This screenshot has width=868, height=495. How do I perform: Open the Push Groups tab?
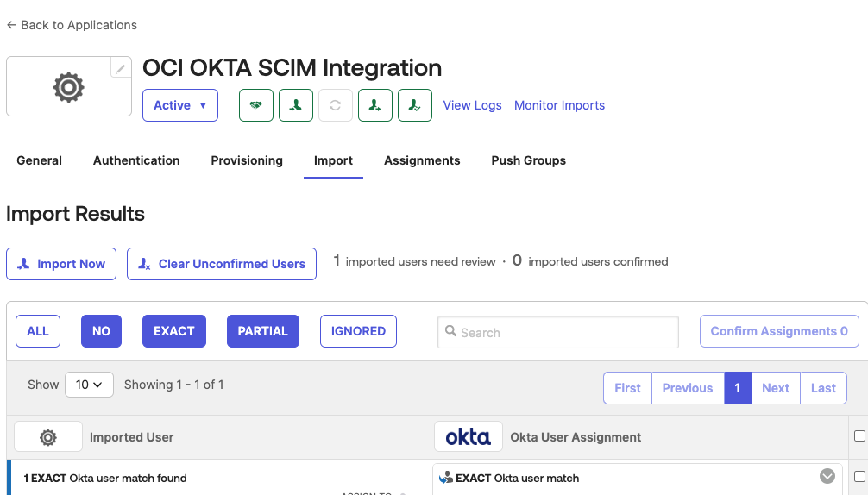pos(528,160)
